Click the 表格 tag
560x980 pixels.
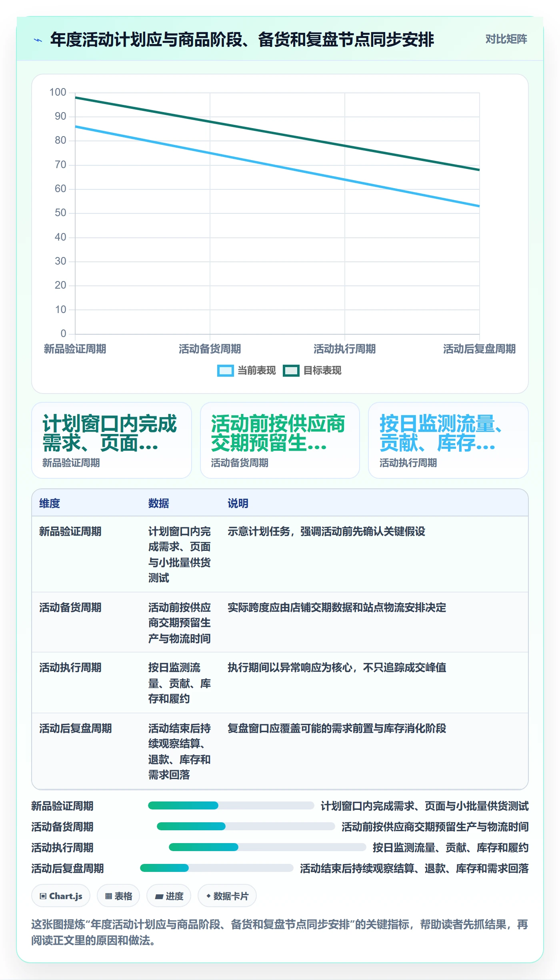pos(118,896)
